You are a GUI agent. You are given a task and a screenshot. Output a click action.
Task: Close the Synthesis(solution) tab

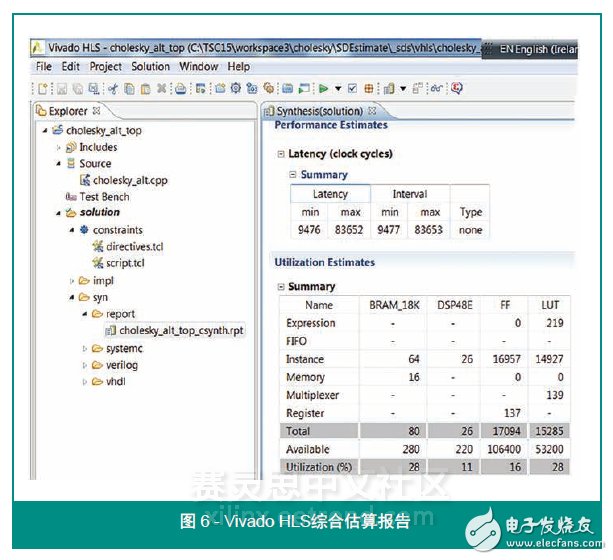pos(373,111)
